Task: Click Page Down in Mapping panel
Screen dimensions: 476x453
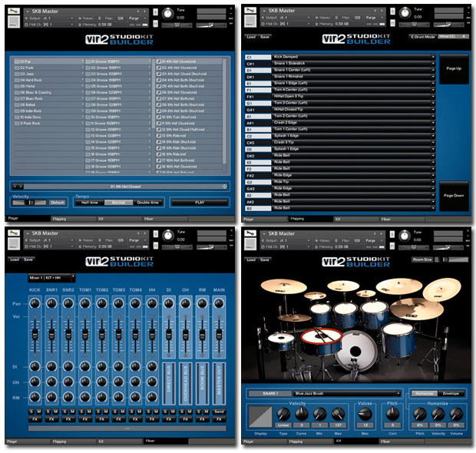Action: (454, 196)
